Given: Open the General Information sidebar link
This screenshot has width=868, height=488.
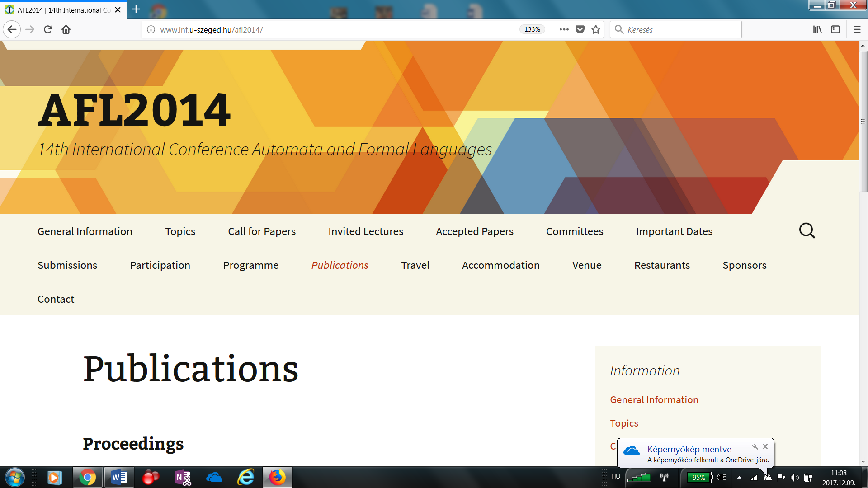Looking at the screenshot, I should 654,400.
